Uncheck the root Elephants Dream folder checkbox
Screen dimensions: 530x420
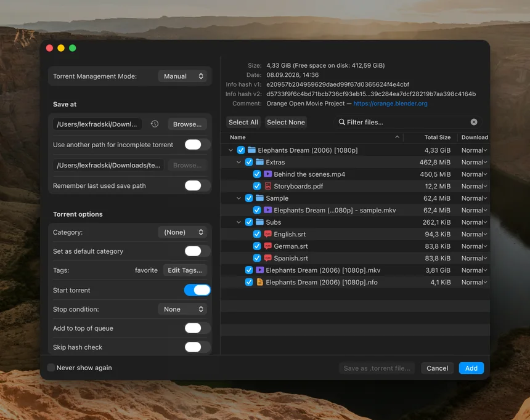click(241, 150)
